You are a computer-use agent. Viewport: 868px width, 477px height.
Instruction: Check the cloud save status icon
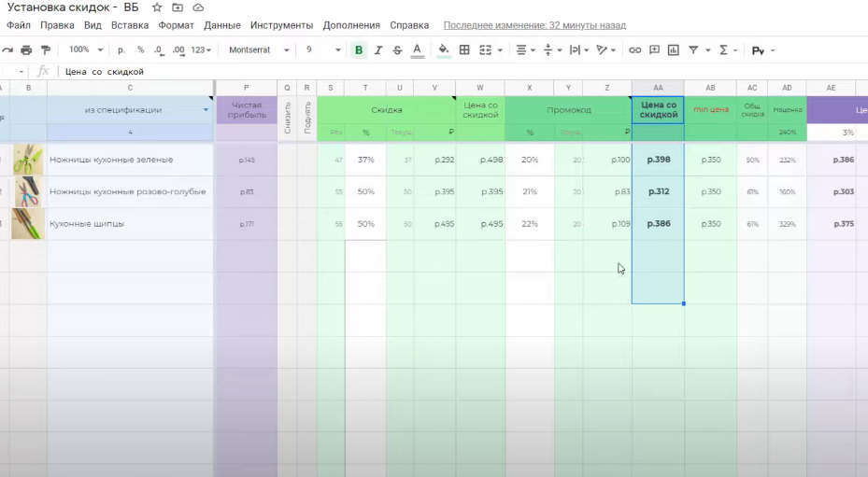point(198,7)
